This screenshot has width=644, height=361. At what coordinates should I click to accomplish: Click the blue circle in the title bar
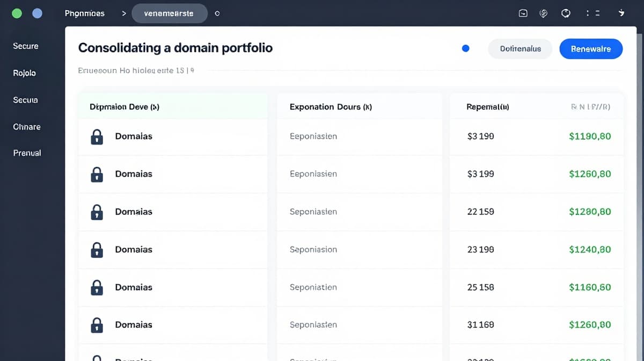point(37,13)
